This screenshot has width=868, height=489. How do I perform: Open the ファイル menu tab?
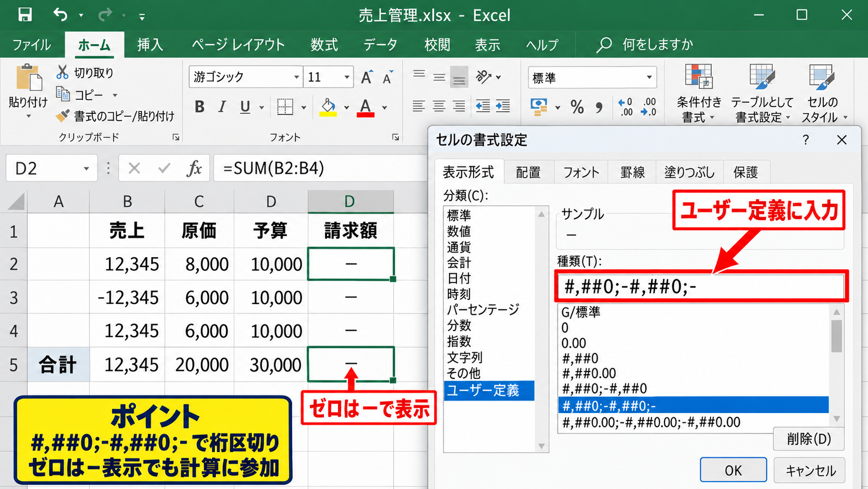click(x=32, y=45)
